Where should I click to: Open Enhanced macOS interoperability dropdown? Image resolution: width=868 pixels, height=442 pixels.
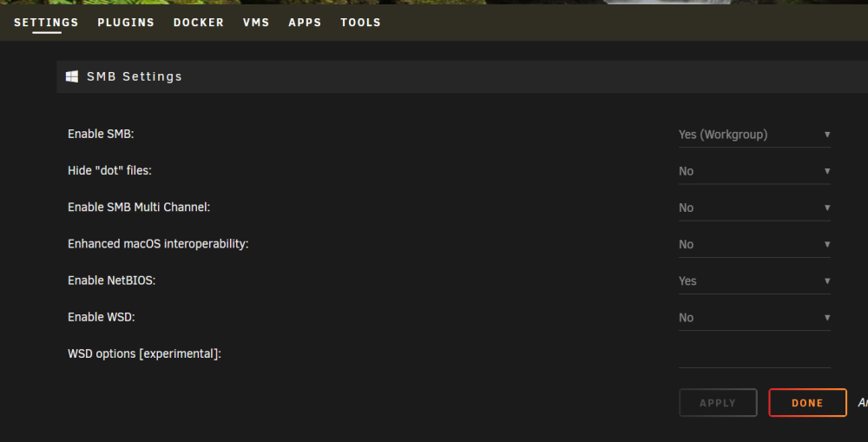[754, 244]
